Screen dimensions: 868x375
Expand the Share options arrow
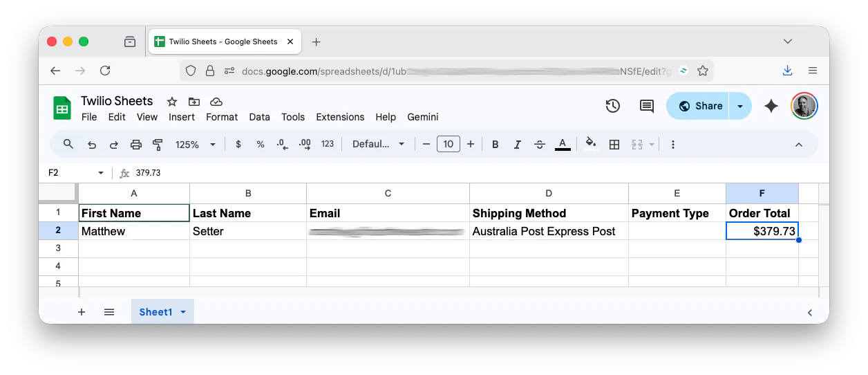[x=740, y=106]
